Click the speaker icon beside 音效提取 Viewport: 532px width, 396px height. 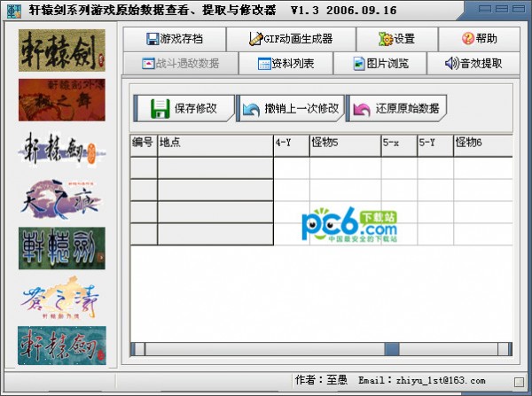coord(451,64)
